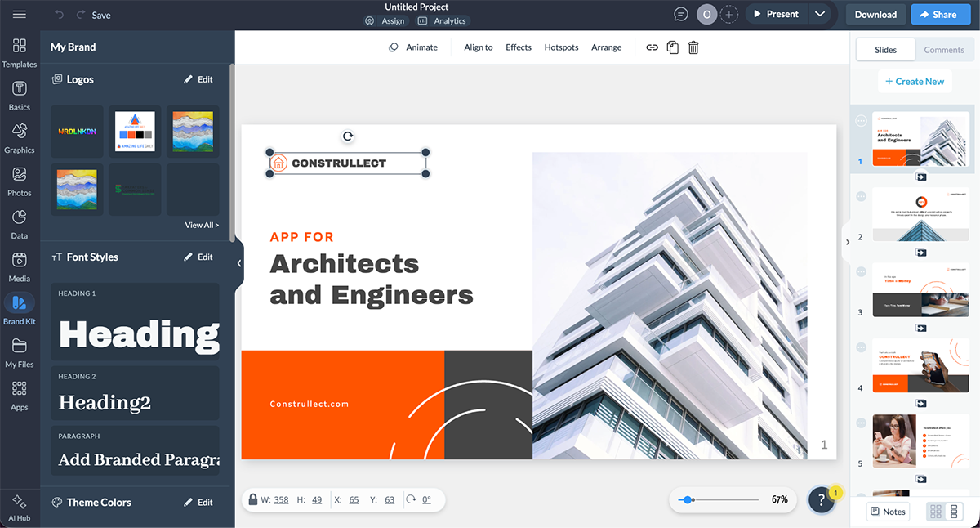Open the Notes button
980x528 pixels.
(888, 512)
